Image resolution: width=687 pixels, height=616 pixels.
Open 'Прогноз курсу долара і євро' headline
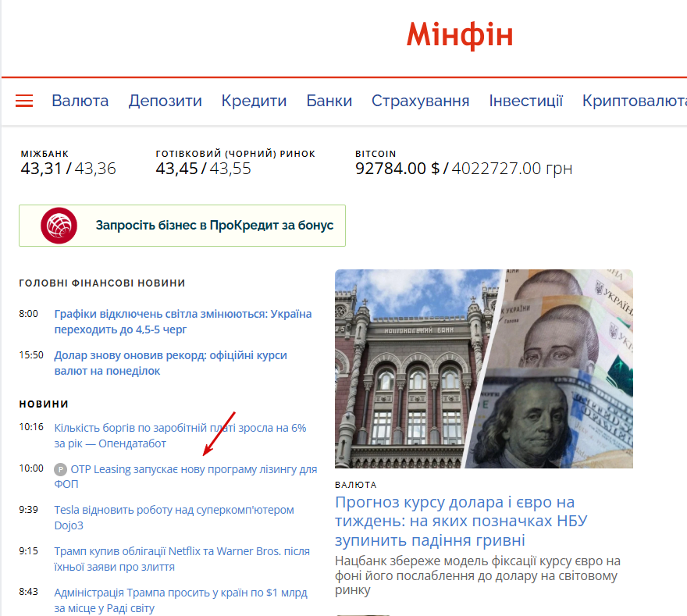pyautogui.click(x=461, y=521)
